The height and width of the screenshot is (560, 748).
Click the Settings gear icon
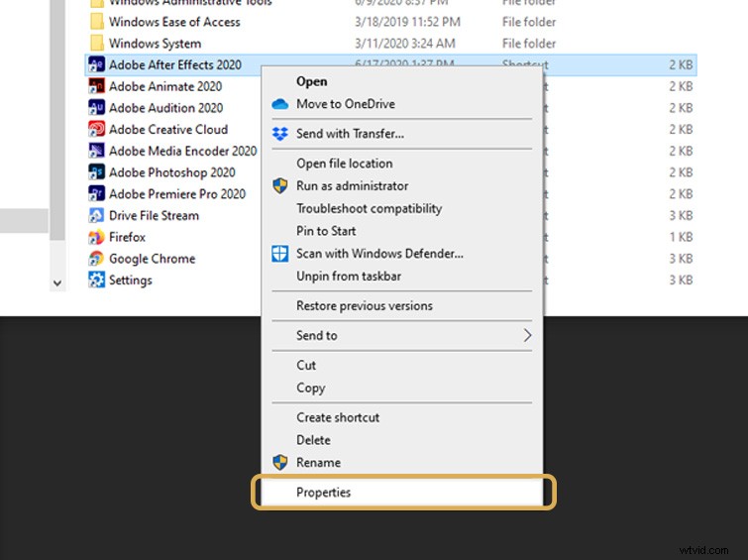point(96,280)
